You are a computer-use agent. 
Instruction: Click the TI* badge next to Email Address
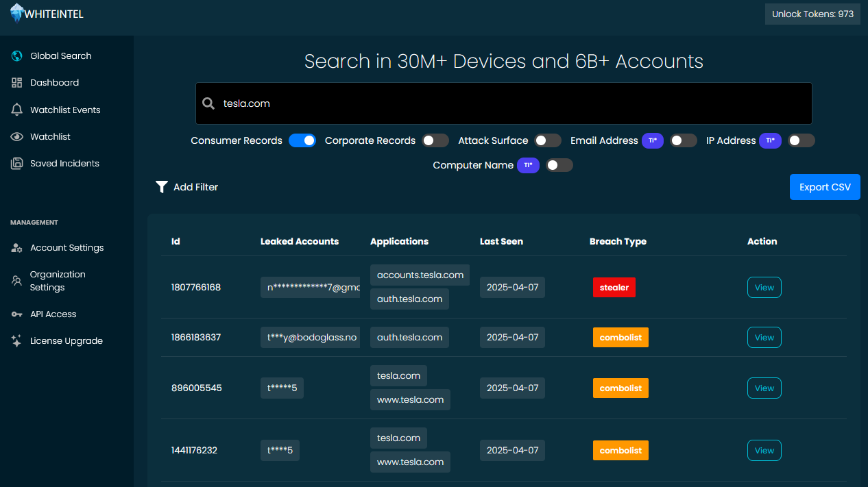click(x=653, y=140)
